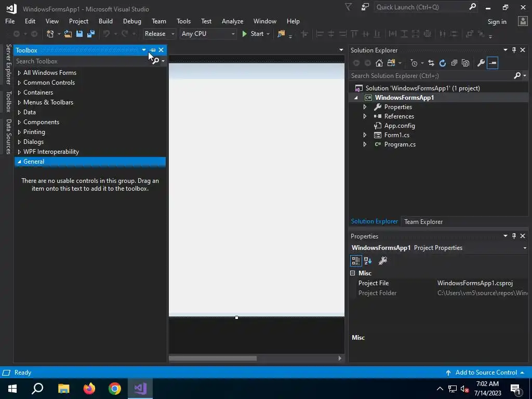The width and height of the screenshot is (532, 399).
Task: Click the Solution Explorer search magnifier icon
Action: [x=517, y=76]
